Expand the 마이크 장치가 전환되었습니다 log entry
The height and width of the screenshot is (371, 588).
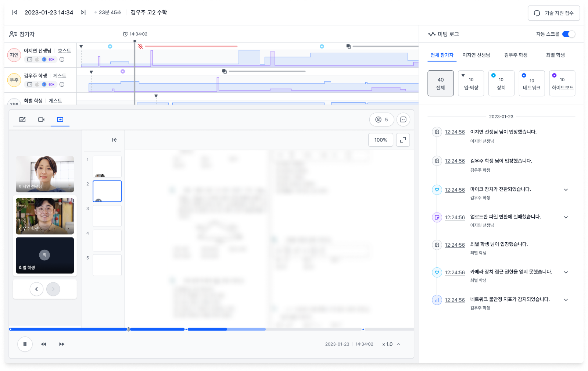click(x=566, y=190)
